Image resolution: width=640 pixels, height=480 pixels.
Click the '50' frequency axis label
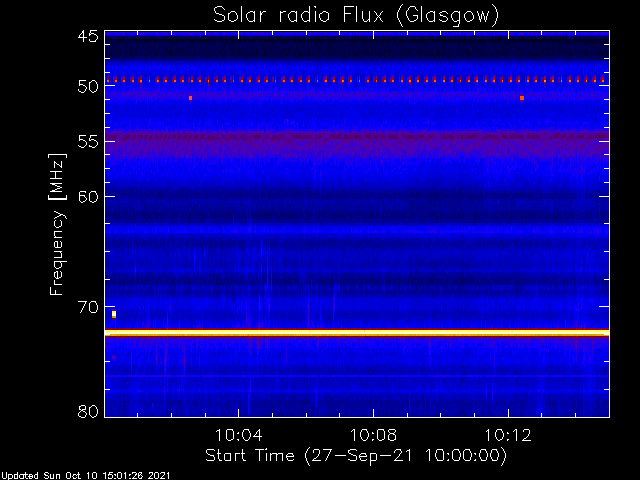(88, 87)
